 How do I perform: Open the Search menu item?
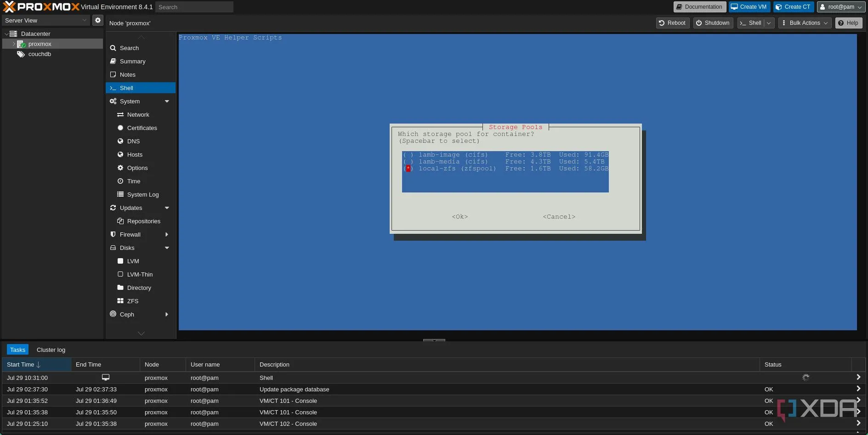(129, 48)
